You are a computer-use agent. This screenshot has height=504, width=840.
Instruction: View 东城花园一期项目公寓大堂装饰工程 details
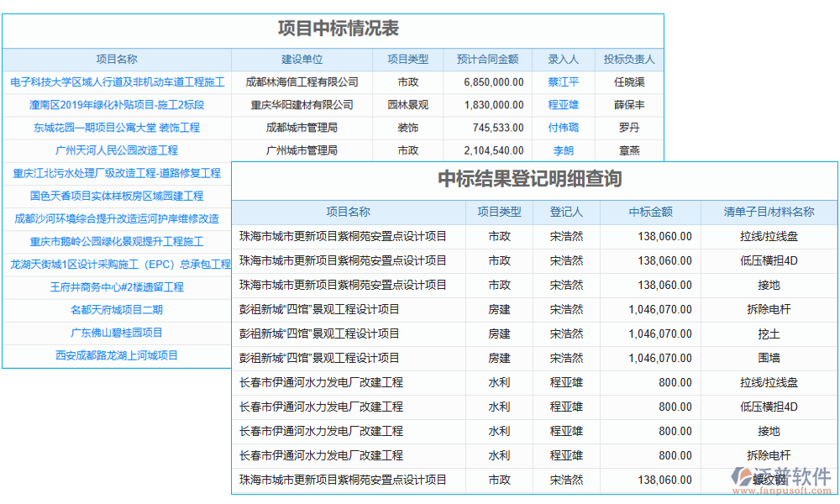(117, 128)
